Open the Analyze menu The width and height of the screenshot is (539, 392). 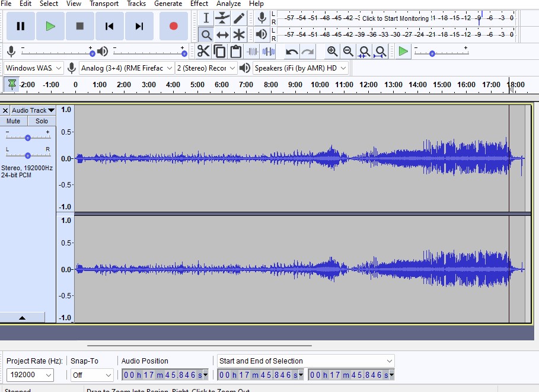coord(229,4)
